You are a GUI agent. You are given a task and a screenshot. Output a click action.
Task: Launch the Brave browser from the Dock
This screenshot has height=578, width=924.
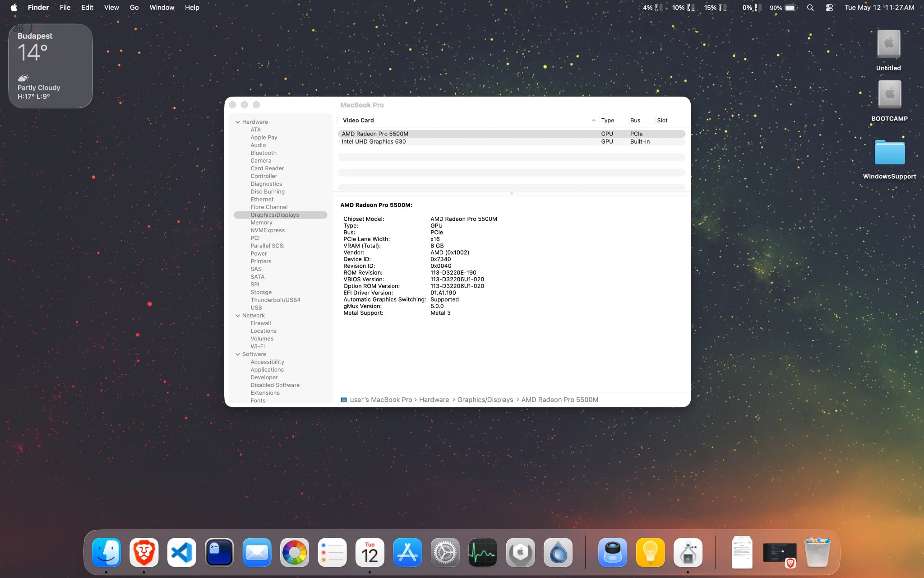(144, 552)
